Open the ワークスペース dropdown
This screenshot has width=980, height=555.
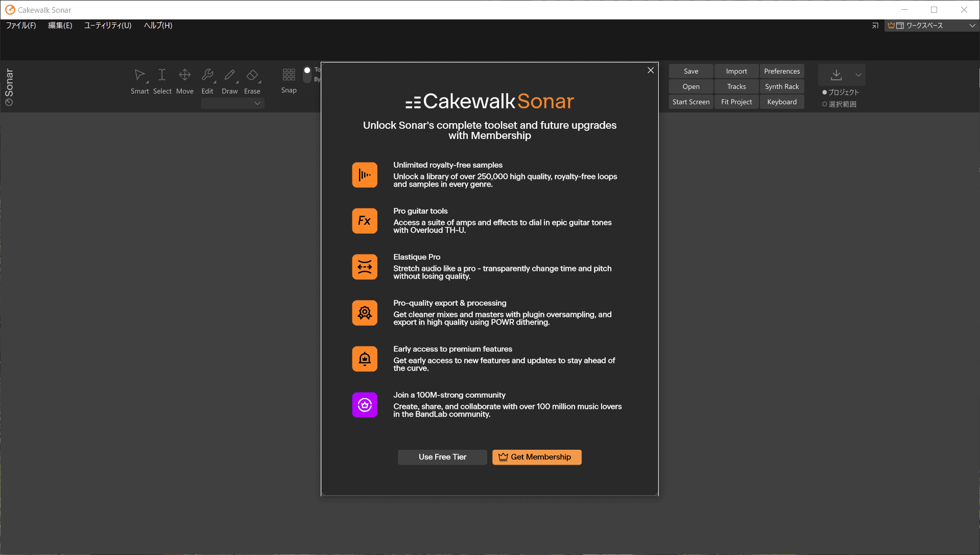(x=931, y=26)
